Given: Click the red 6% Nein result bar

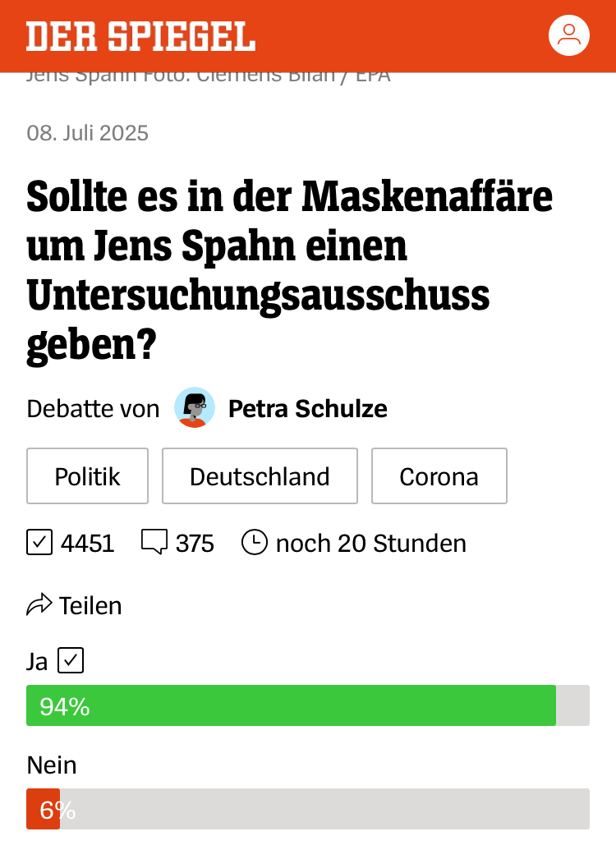Looking at the screenshot, I should (44, 810).
